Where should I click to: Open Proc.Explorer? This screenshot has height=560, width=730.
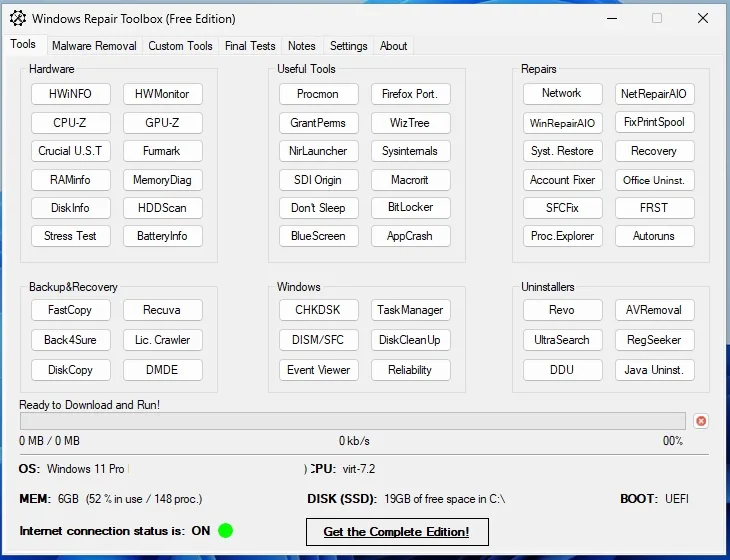coord(563,236)
